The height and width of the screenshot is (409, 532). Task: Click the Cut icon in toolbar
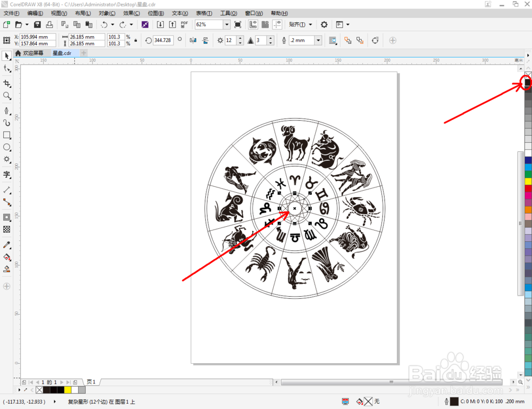tap(64, 24)
